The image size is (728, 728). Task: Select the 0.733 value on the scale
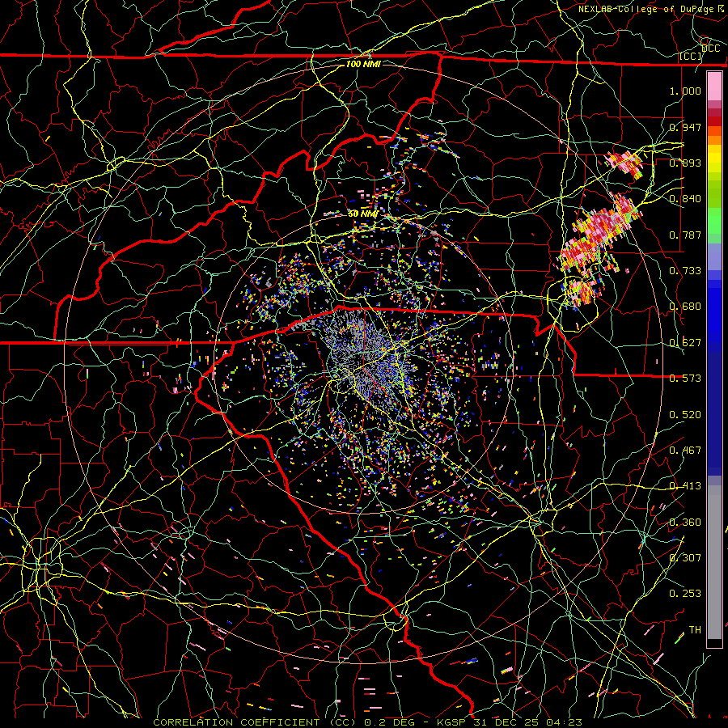[x=685, y=270]
